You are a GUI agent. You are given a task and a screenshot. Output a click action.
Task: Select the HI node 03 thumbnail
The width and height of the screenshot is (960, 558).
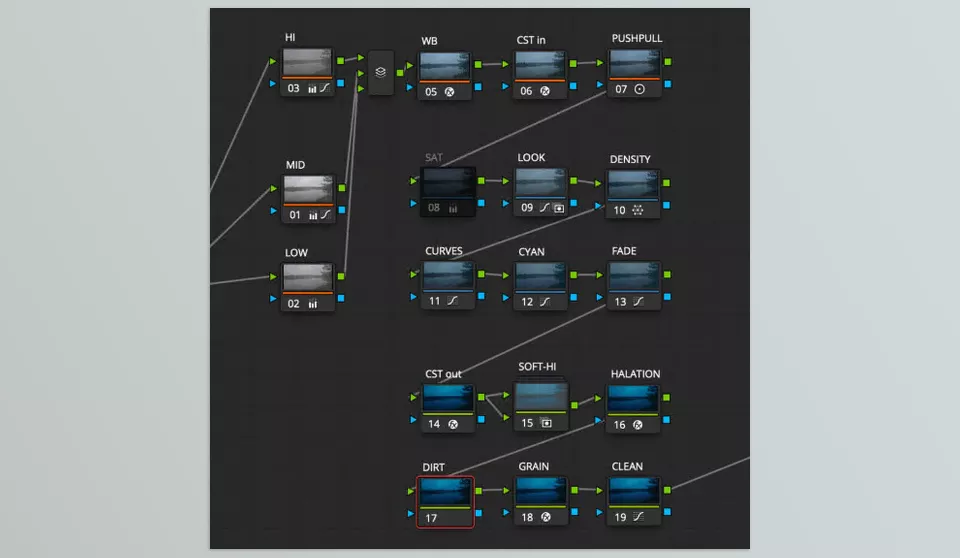pyautogui.click(x=307, y=62)
